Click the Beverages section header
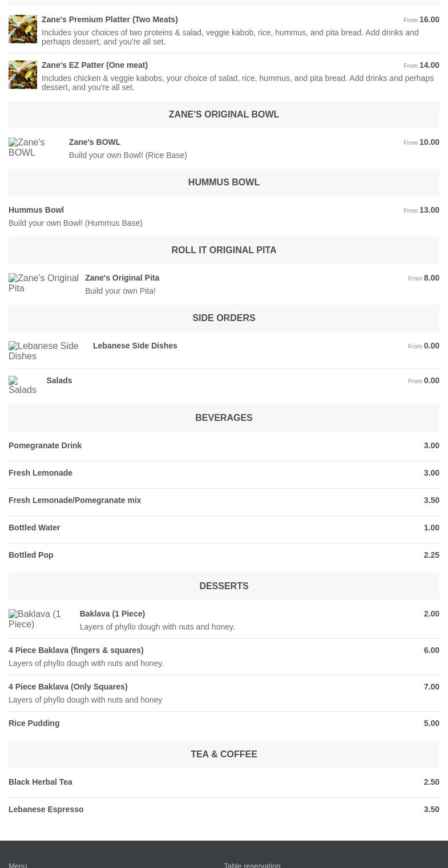 point(224,417)
